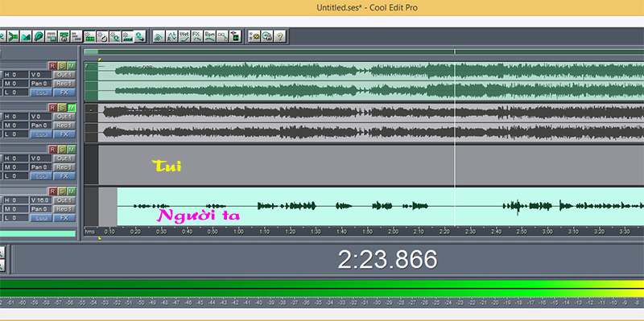Open Out 1 output selector on gray waveform track

(64, 117)
